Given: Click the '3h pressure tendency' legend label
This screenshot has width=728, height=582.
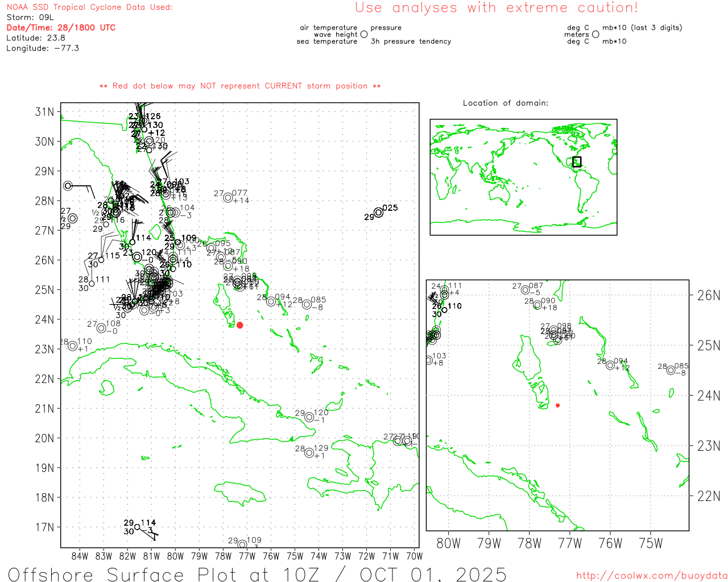Looking at the screenshot, I should click(x=411, y=41).
